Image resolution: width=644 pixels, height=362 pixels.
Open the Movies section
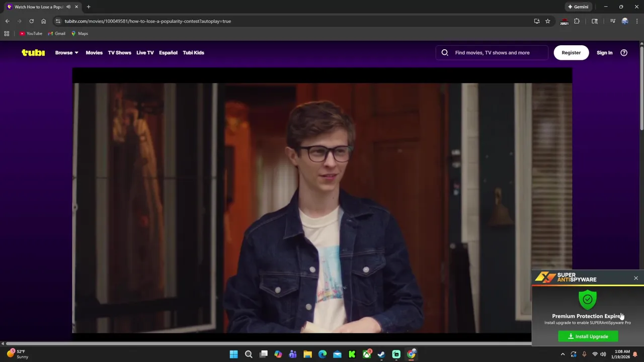coord(94,52)
